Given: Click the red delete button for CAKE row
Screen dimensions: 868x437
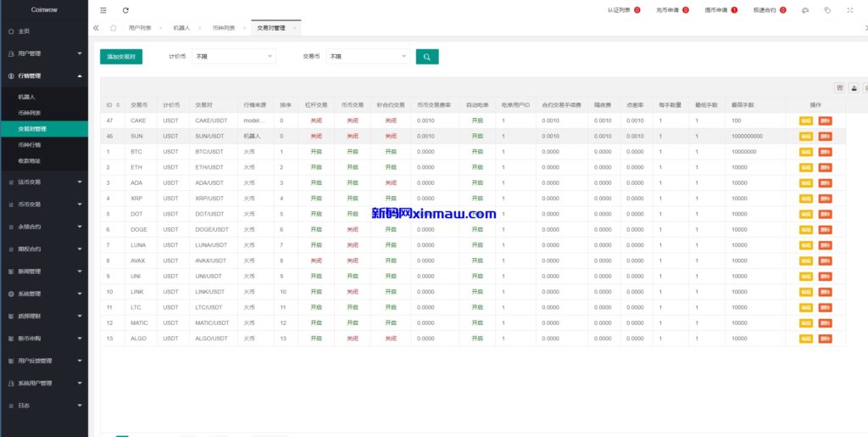Looking at the screenshot, I should (825, 120).
